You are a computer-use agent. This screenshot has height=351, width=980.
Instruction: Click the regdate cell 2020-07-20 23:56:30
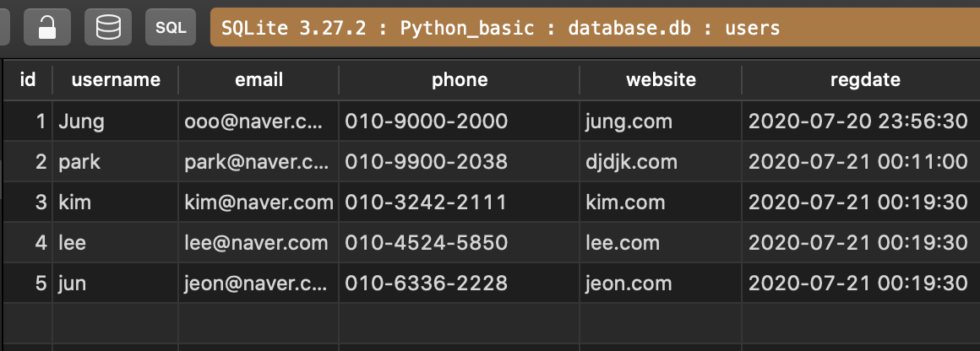click(857, 121)
